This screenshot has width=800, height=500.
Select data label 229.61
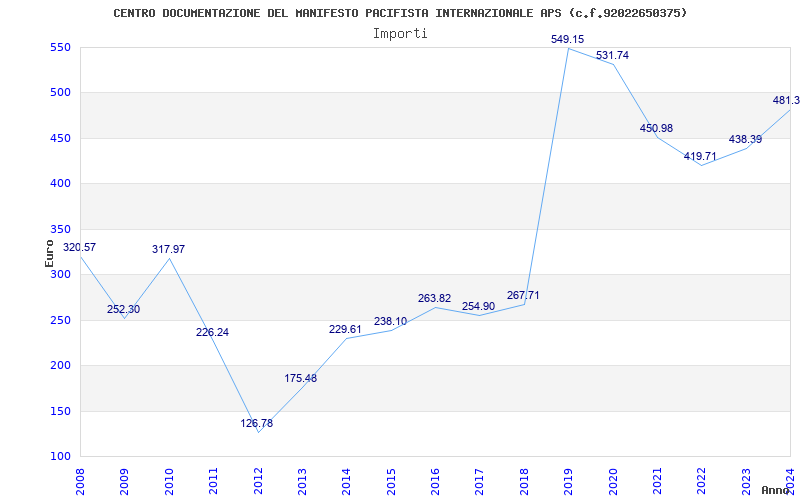[345, 329]
